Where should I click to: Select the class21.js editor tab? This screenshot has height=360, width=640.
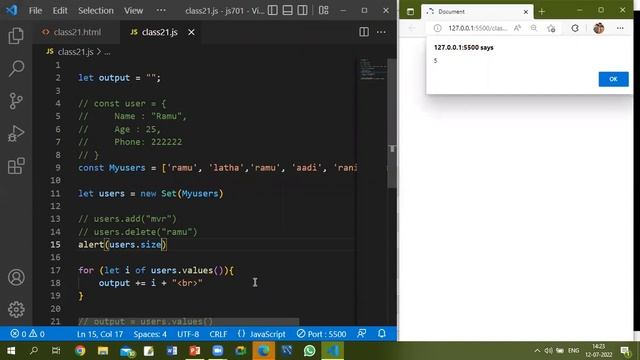pos(159,32)
